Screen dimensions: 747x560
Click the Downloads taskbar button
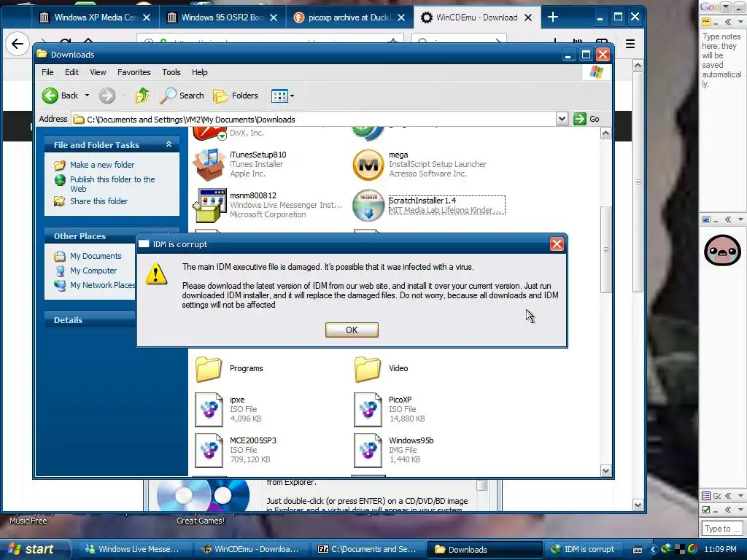click(484, 550)
